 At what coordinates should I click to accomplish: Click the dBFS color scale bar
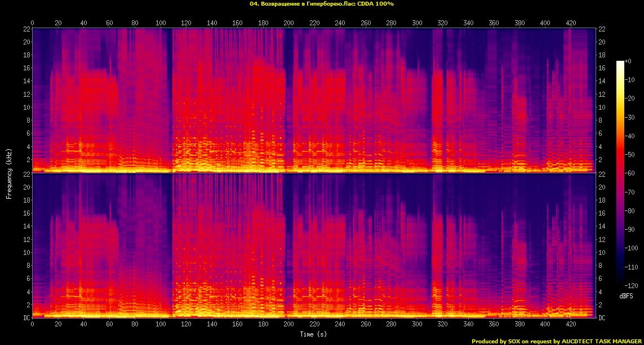pos(620,173)
